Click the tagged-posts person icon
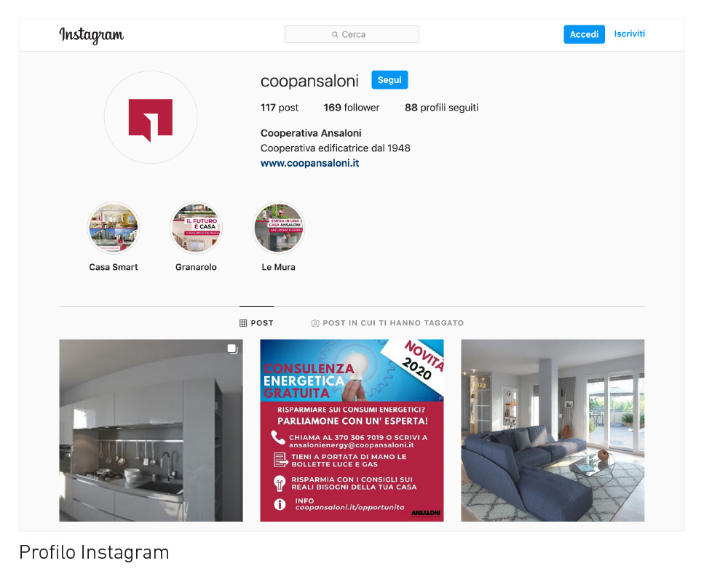The image size is (728, 582). (x=315, y=323)
